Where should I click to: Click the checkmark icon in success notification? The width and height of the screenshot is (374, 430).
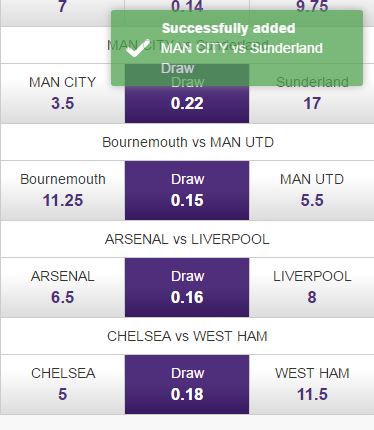(x=137, y=48)
